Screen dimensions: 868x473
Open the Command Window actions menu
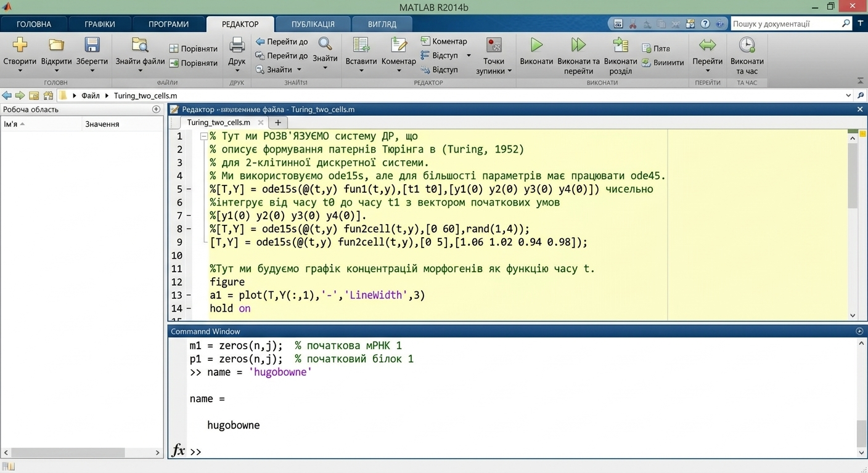tap(860, 331)
